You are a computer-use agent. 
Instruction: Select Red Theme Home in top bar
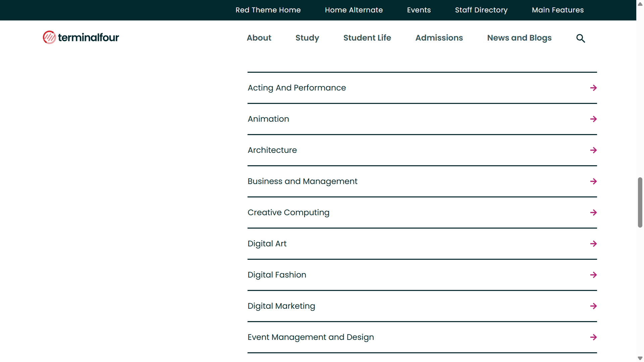pos(268,10)
